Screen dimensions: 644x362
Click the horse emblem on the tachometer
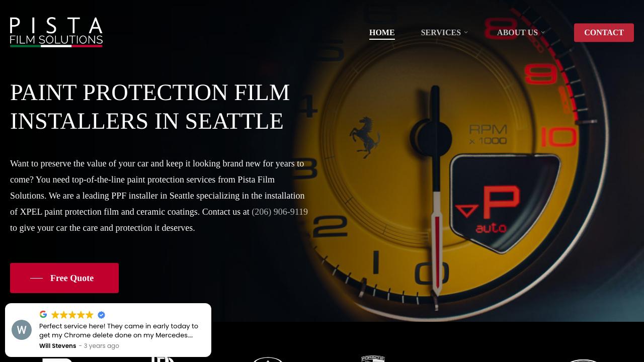click(x=365, y=137)
